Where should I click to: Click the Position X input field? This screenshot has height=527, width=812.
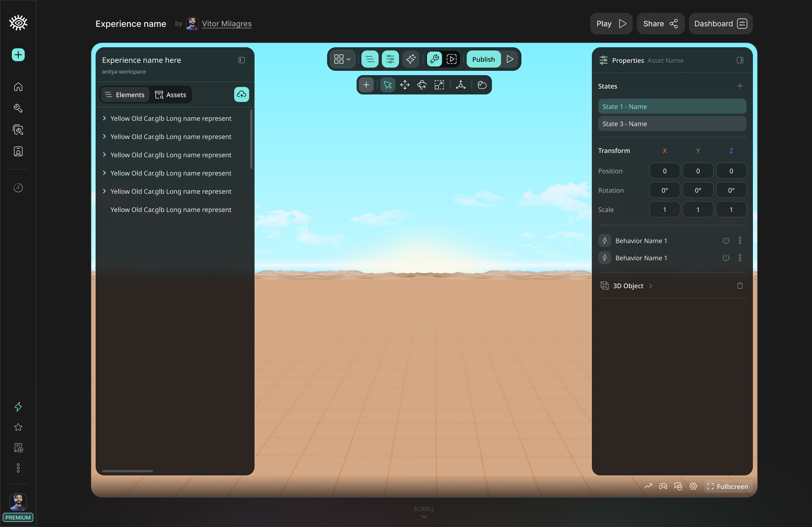[x=664, y=171]
